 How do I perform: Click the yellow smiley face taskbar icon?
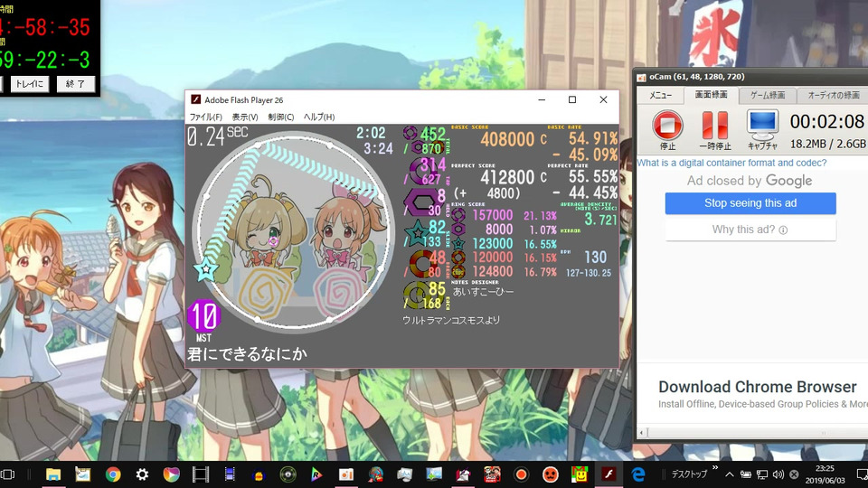click(x=580, y=474)
